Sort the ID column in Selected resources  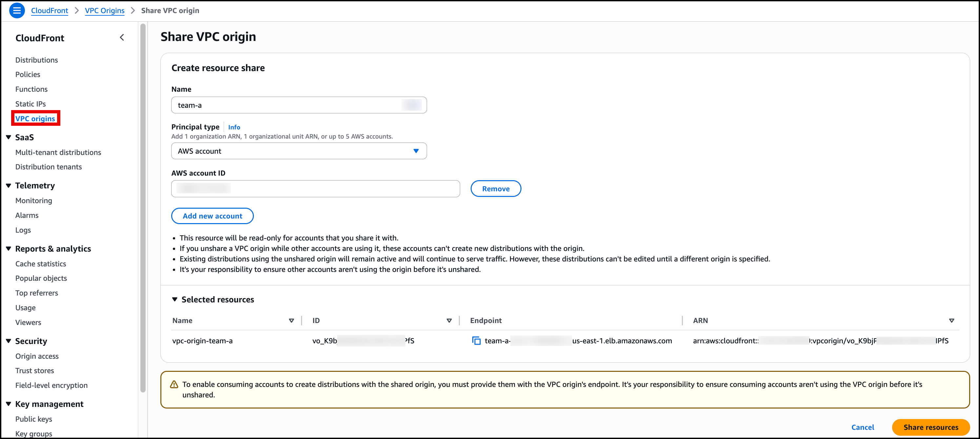click(x=449, y=320)
